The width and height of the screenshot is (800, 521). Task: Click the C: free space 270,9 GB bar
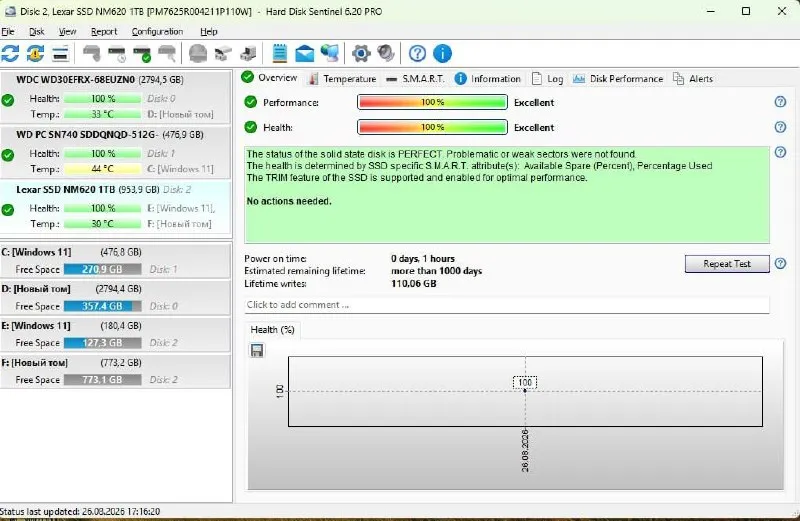coord(103,269)
